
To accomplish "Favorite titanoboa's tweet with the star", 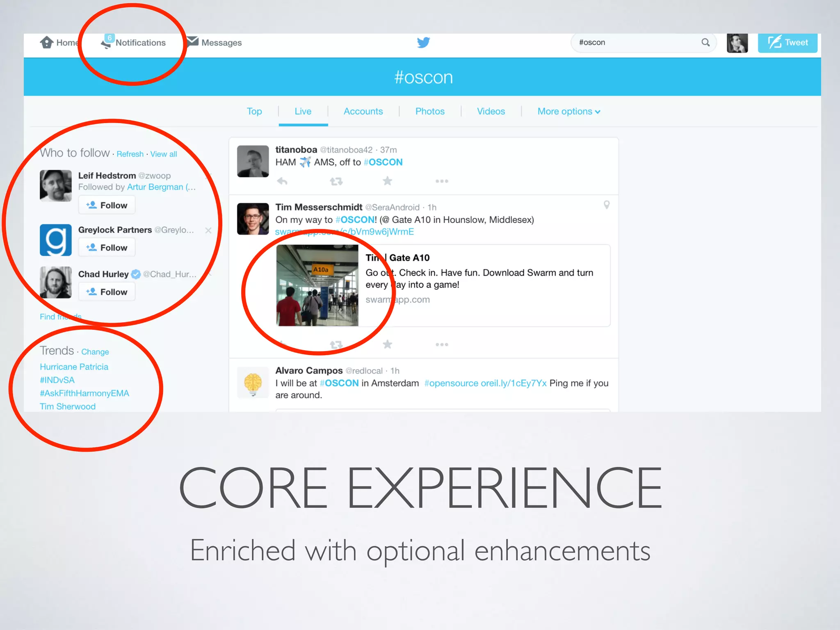I will click(x=388, y=181).
